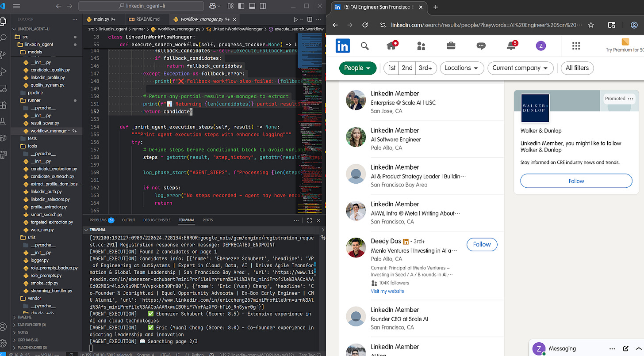
Task: Click the browser address bar URL
Action: (x=487, y=25)
